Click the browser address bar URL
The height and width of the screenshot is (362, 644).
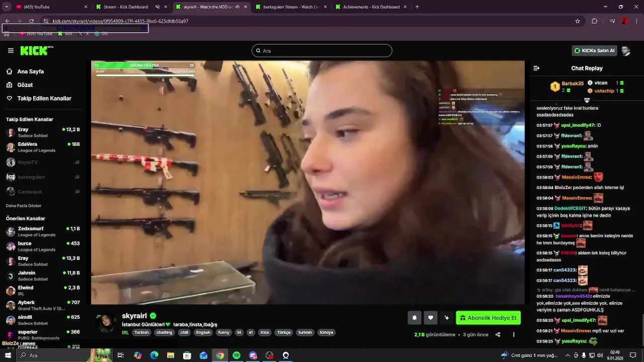120,21
